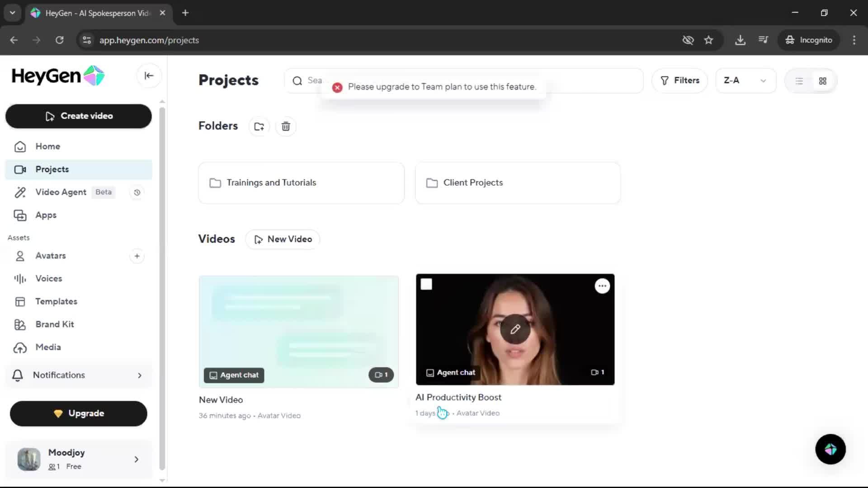Open the Media library
This screenshot has width=868, height=488.
(48, 347)
